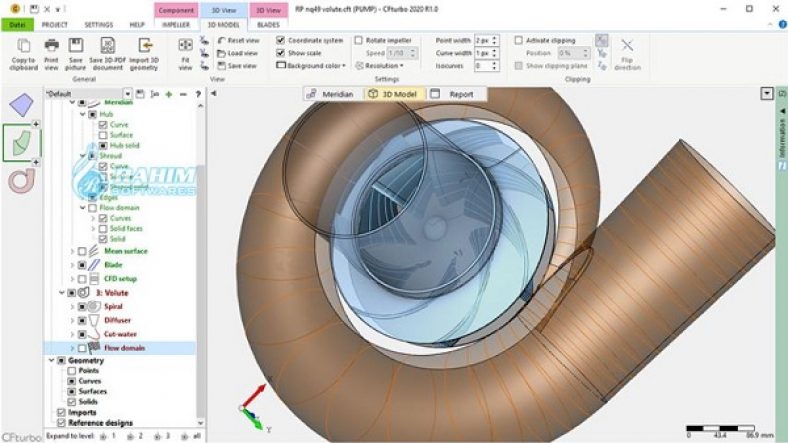The image size is (788, 443).
Task: Open the Information side panel tab
Action: pos(782,133)
